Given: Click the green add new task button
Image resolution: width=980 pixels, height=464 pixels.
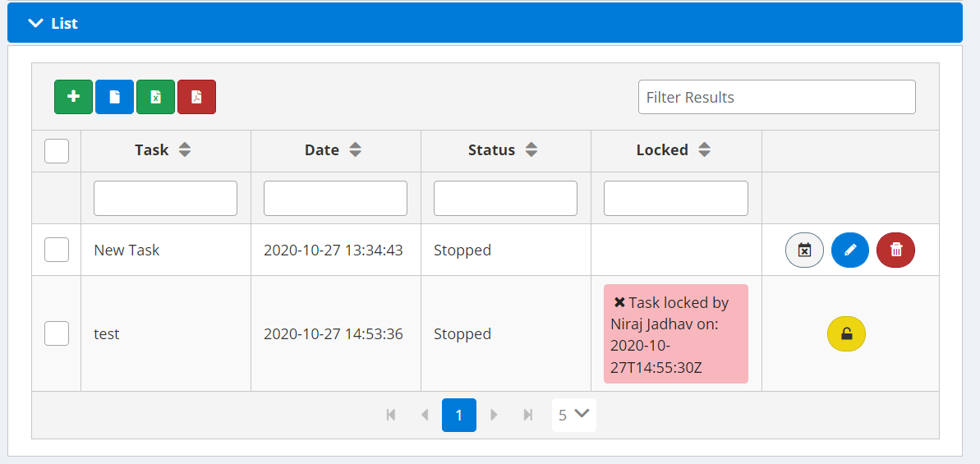Looking at the screenshot, I should coord(74,97).
